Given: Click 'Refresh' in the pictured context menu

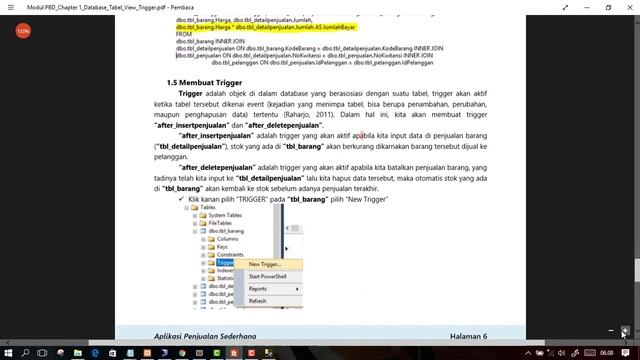Looking at the screenshot, I should coord(258,301).
